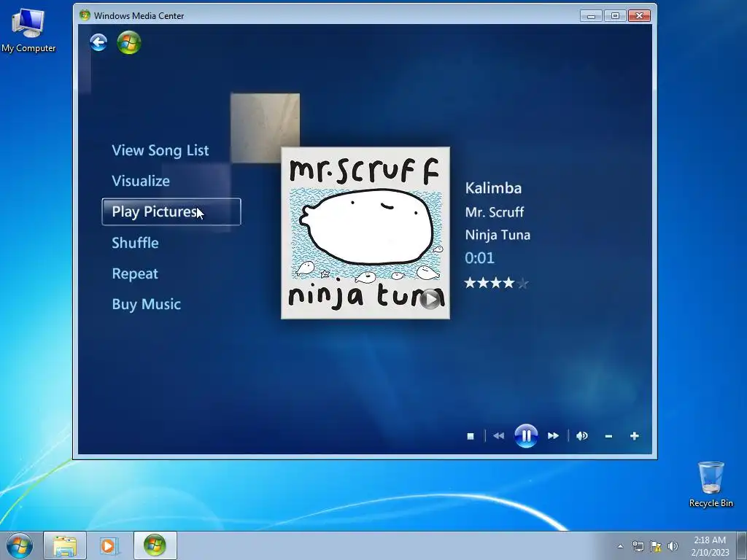Open My Computer desktop icon
This screenshot has height=560, width=747.
tap(28, 30)
